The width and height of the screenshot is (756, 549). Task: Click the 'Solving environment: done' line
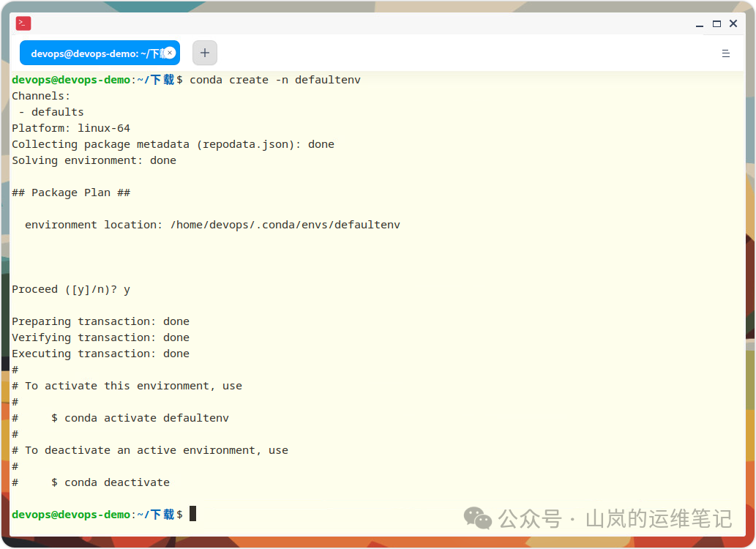coord(94,160)
